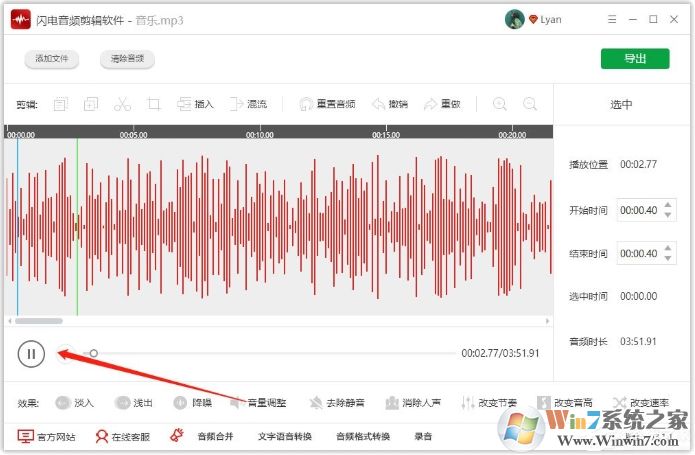This screenshot has height=455, width=695.
Task: Click the horizontal waveform scrollbar thumb
Action: click(x=39, y=321)
